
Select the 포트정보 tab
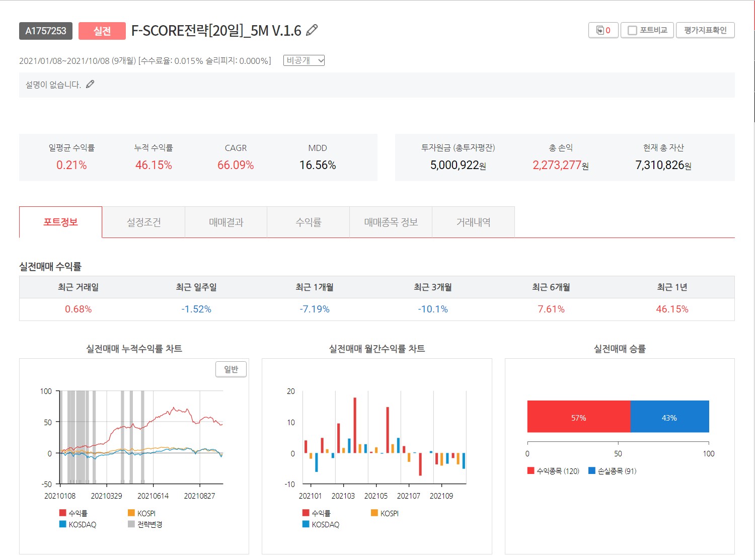pos(60,222)
